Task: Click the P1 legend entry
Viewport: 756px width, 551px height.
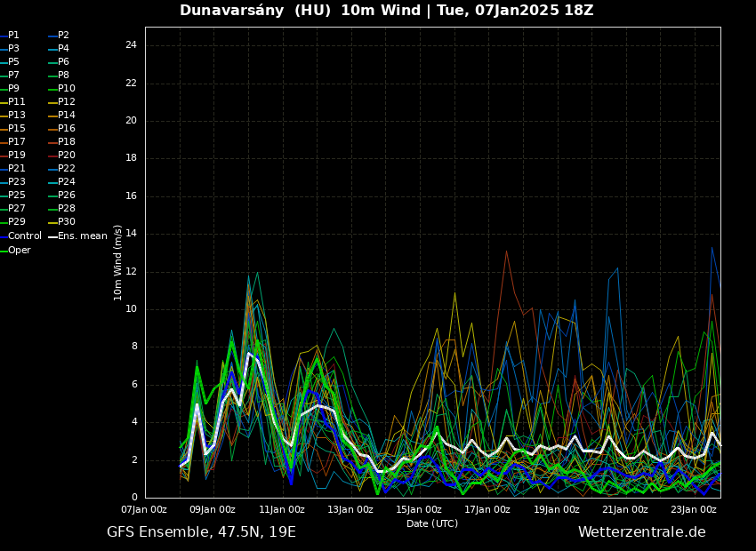Action: 13,36
